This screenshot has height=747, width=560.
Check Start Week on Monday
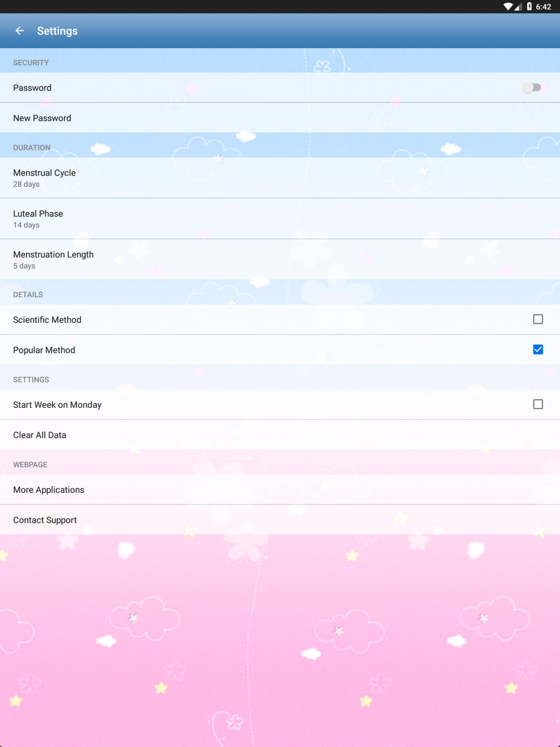[538, 404]
